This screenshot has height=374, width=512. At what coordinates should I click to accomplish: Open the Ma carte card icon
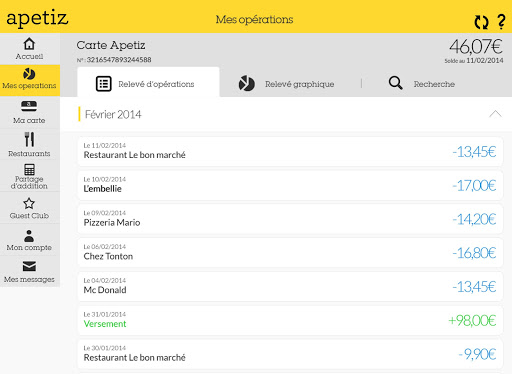coord(29,106)
